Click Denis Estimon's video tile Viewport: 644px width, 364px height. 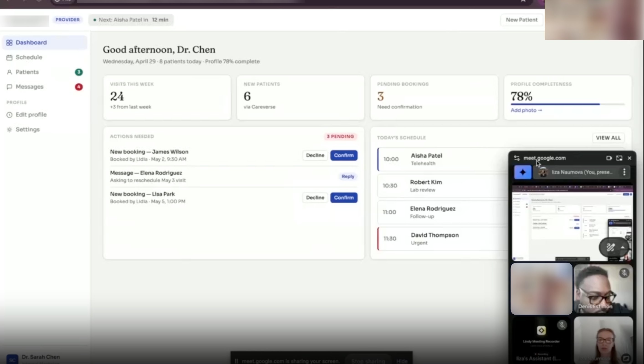603,289
